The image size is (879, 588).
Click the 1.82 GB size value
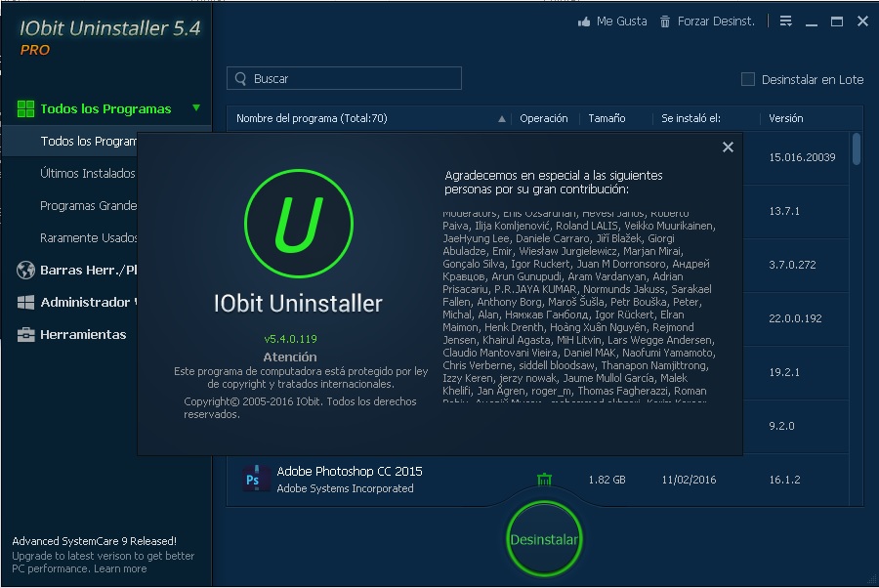tap(607, 480)
